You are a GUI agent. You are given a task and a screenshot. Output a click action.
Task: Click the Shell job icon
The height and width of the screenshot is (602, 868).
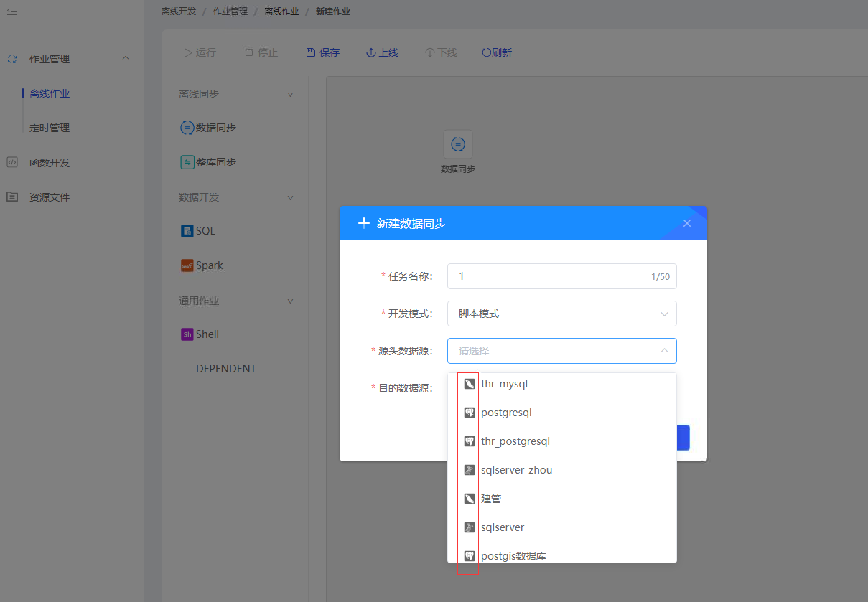(x=185, y=334)
